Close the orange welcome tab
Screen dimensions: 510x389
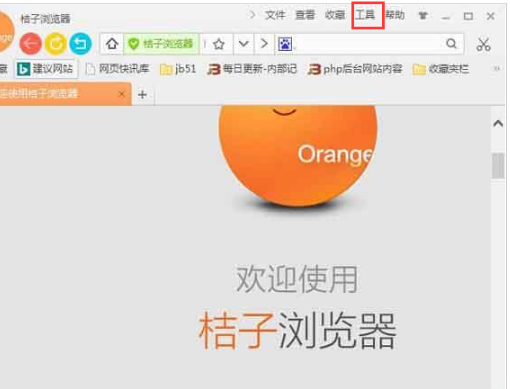click(x=122, y=94)
